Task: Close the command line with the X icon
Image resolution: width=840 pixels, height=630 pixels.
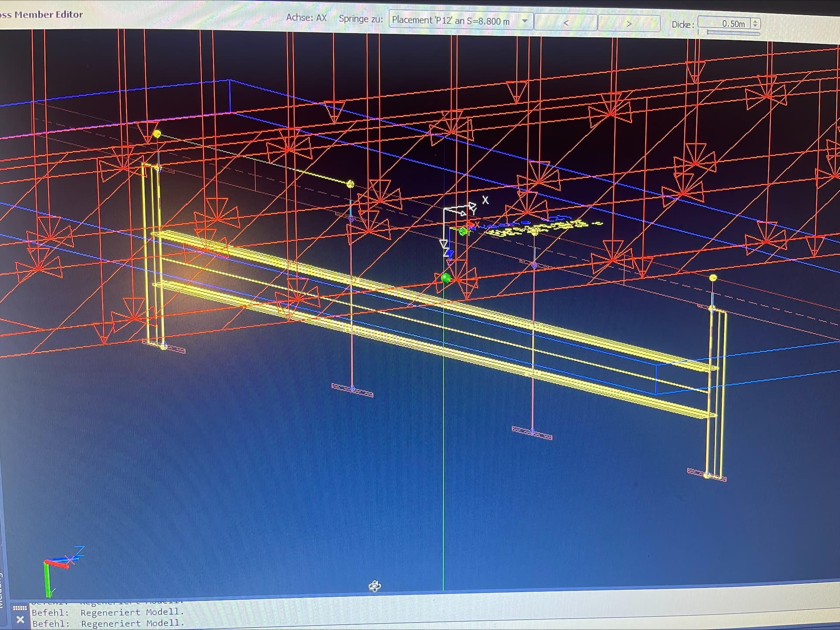Action: point(20,620)
